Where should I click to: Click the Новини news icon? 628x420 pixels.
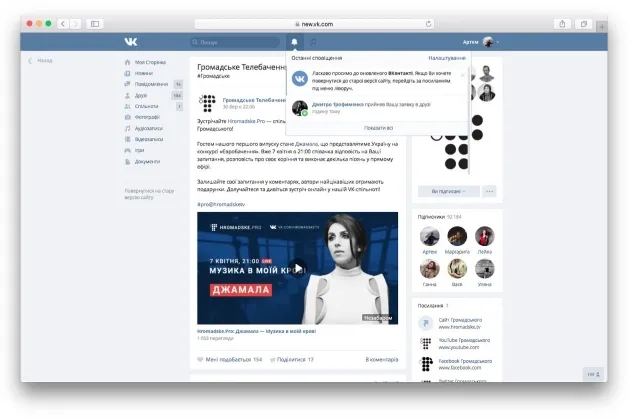click(127, 73)
